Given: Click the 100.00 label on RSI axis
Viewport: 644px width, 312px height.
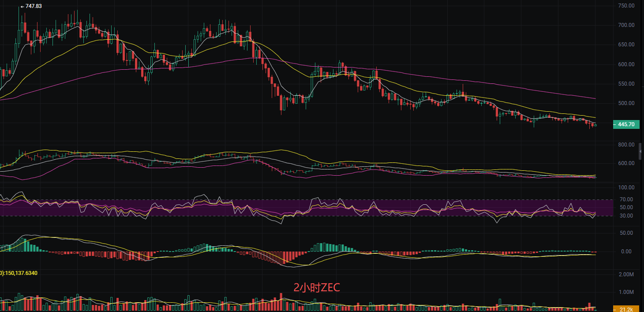Looking at the screenshot, I should [x=626, y=188].
